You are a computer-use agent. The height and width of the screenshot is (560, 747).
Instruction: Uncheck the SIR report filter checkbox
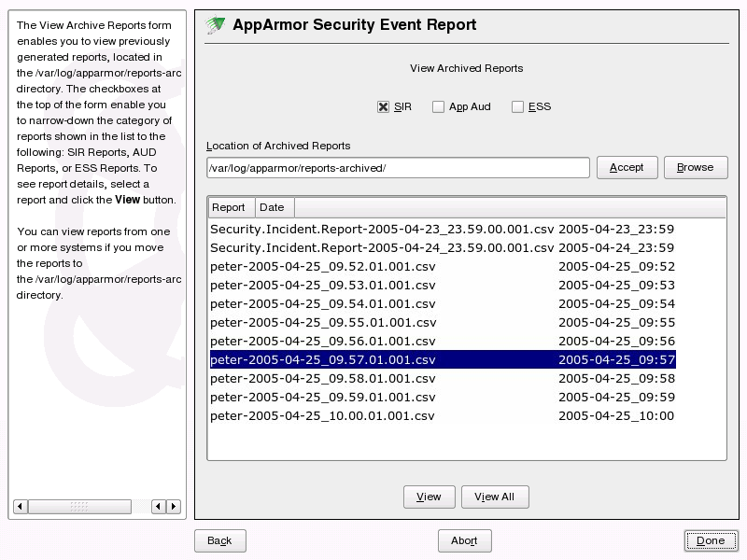point(383,106)
